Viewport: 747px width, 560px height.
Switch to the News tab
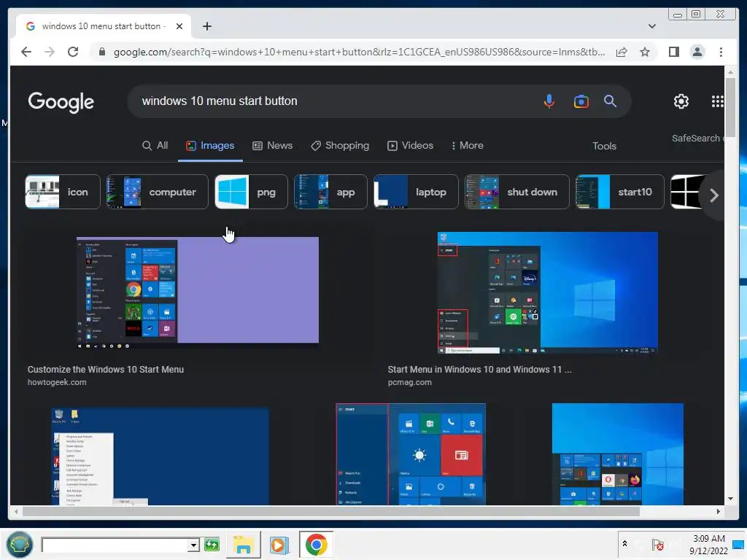coord(272,146)
